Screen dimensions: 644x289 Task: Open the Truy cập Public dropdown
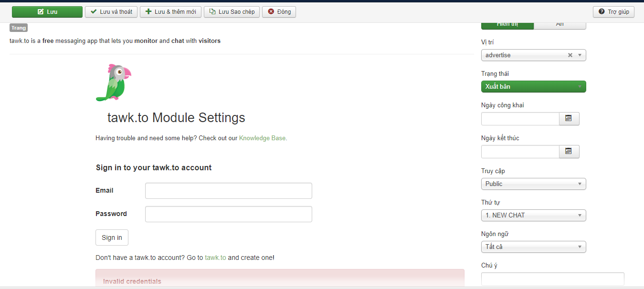coord(533,184)
